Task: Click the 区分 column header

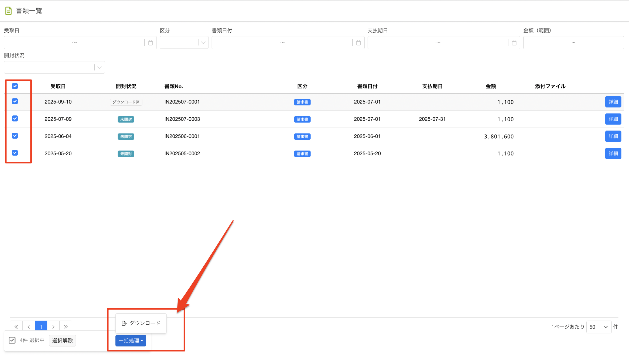Action: pyautogui.click(x=302, y=86)
